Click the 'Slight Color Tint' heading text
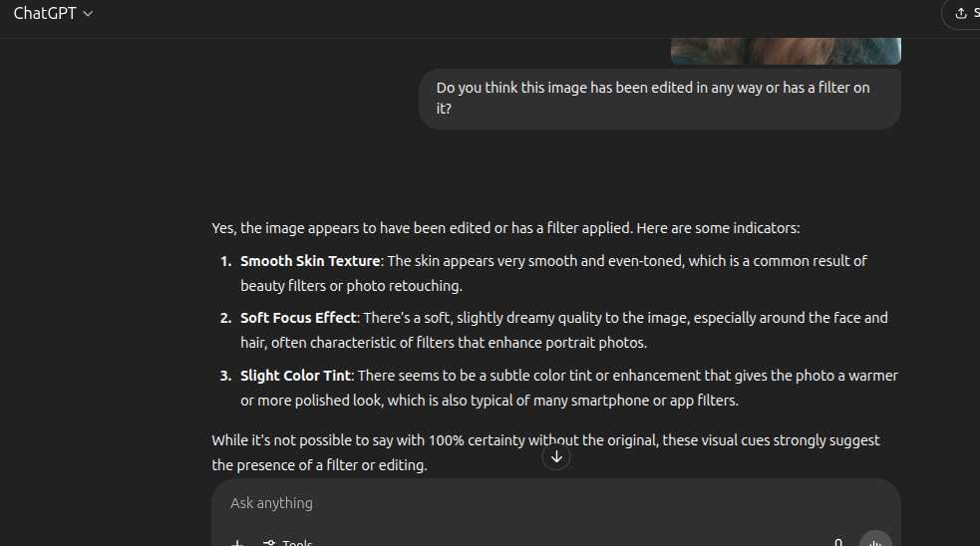Screen dimensions: 980x546 (x=295, y=376)
